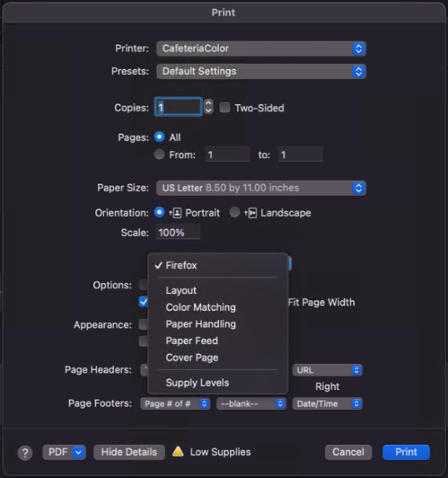Choose Supply Levels in the popup menu
Screen dimensions: 448x478
pos(218,383)
